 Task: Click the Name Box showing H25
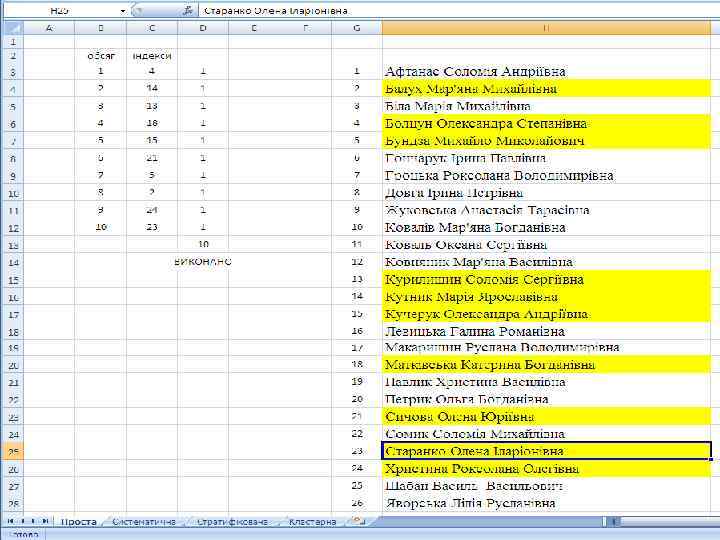[62, 11]
